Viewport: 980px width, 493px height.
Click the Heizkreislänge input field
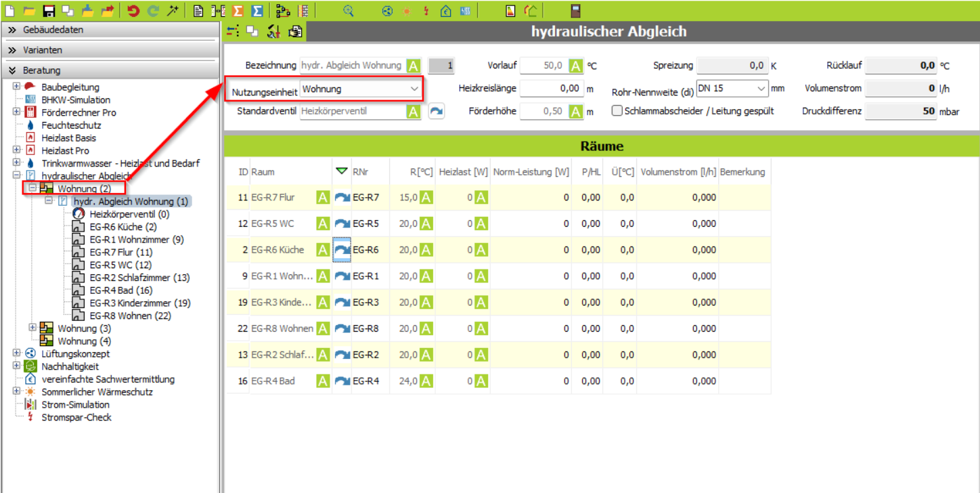click(x=551, y=89)
